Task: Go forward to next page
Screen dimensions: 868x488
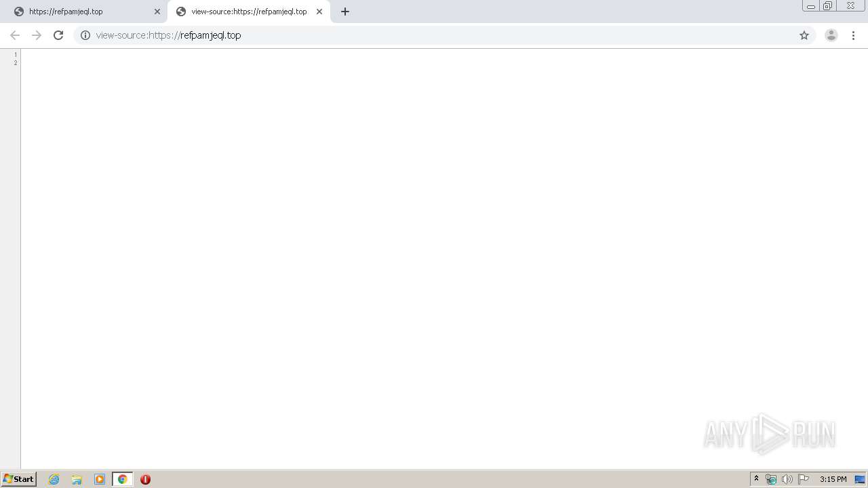Action: pyautogui.click(x=37, y=35)
